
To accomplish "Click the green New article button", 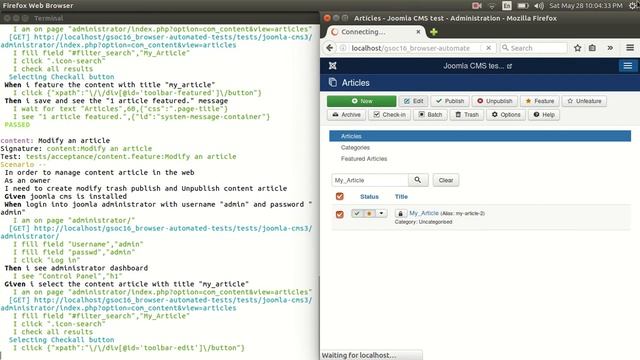I will (361, 101).
